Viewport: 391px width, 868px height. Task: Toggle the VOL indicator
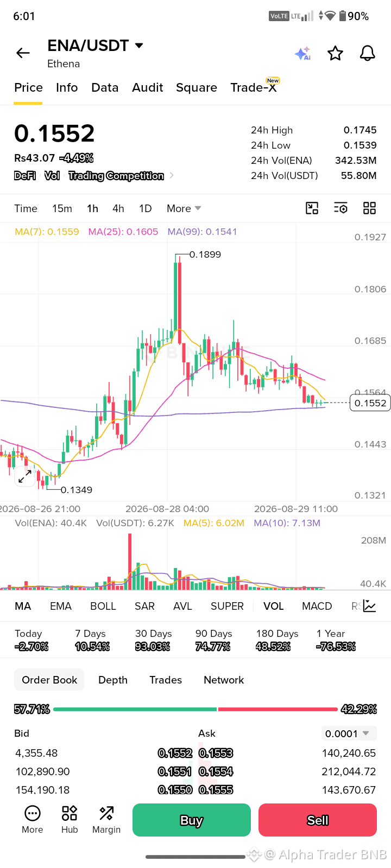(274, 606)
